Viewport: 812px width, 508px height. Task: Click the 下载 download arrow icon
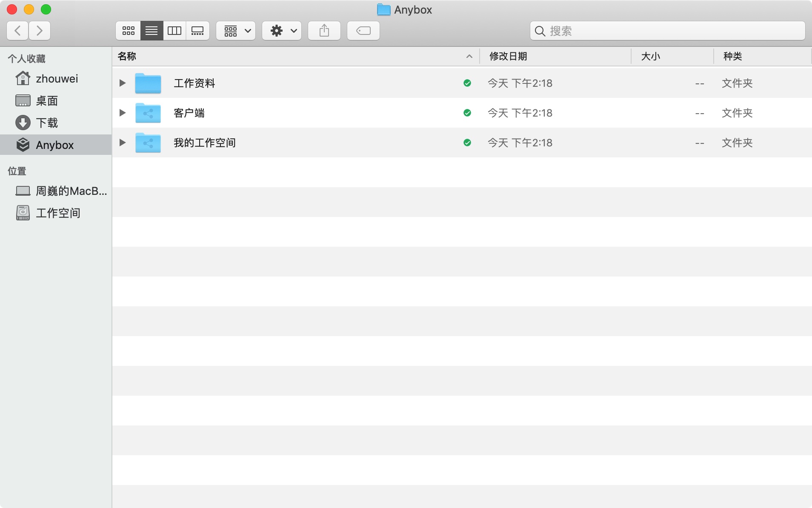coord(23,123)
